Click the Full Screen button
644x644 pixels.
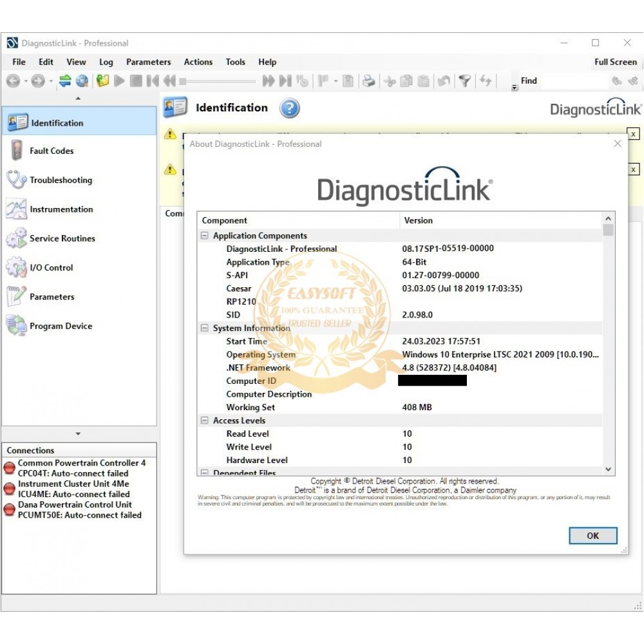pyautogui.click(x=615, y=62)
